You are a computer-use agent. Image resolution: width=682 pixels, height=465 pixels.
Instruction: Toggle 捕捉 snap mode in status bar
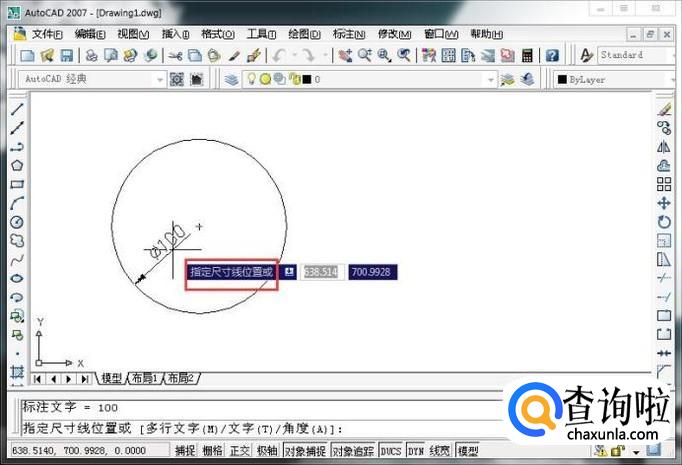(185, 452)
